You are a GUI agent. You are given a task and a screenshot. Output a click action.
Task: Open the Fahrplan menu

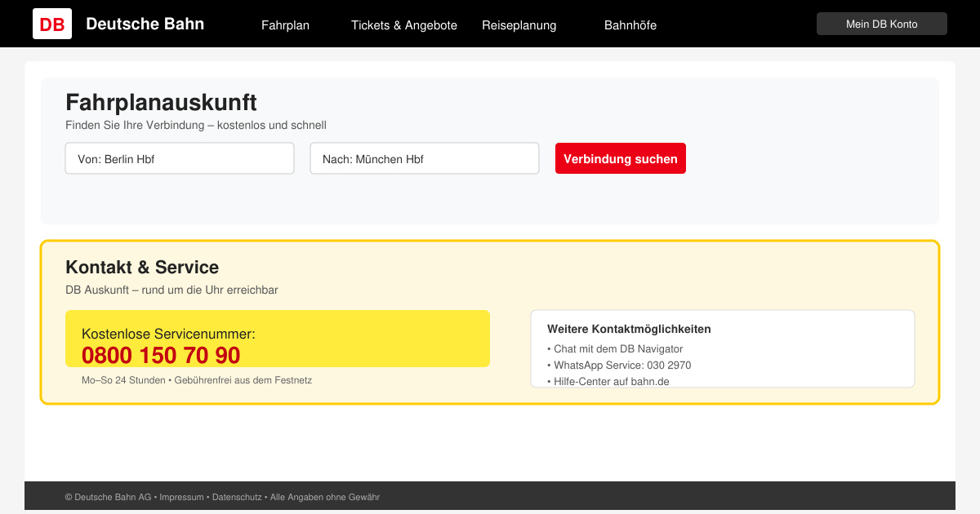click(285, 25)
